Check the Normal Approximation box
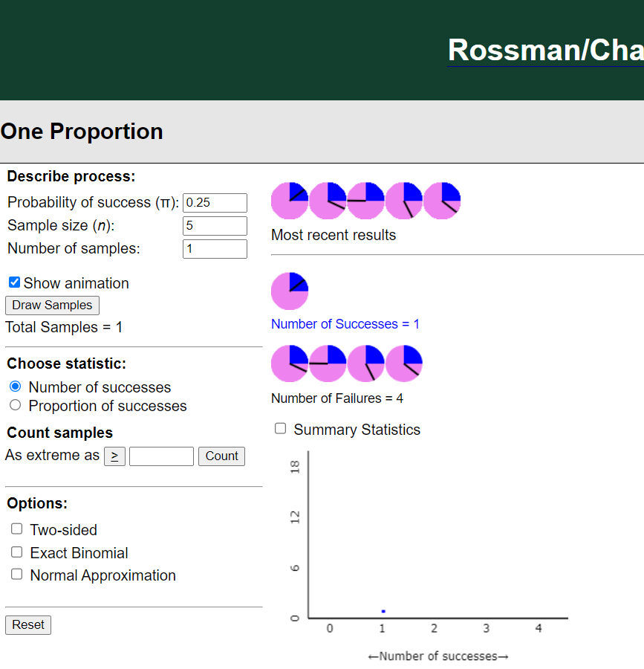The image size is (644, 669). pos(16,575)
